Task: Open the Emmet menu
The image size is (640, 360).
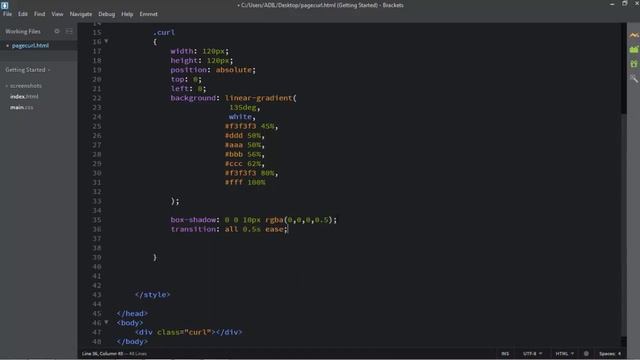Action: click(148, 14)
